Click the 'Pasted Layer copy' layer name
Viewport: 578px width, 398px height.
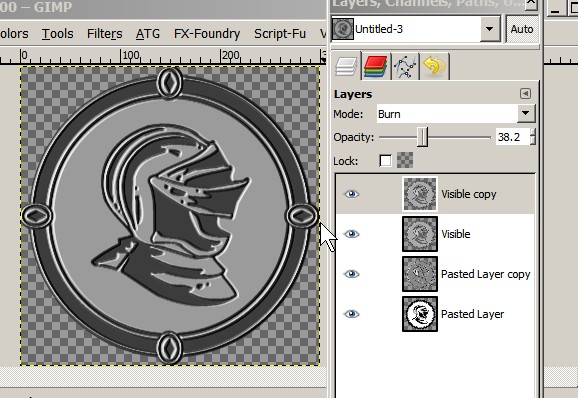[x=485, y=275]
